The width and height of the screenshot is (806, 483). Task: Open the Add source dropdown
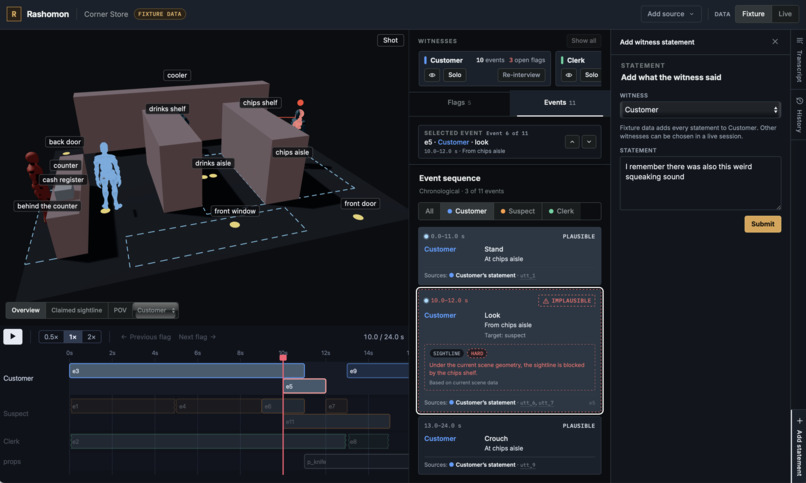(670, 14)
